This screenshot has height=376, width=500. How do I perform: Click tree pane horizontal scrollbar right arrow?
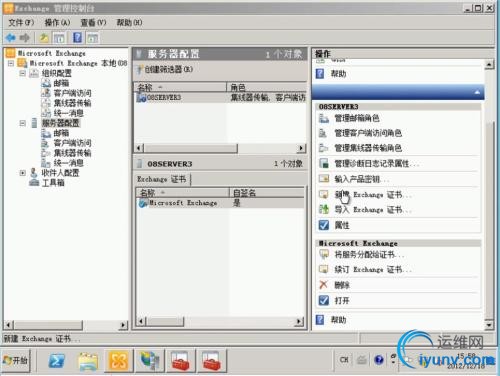[x=123, y=324]
